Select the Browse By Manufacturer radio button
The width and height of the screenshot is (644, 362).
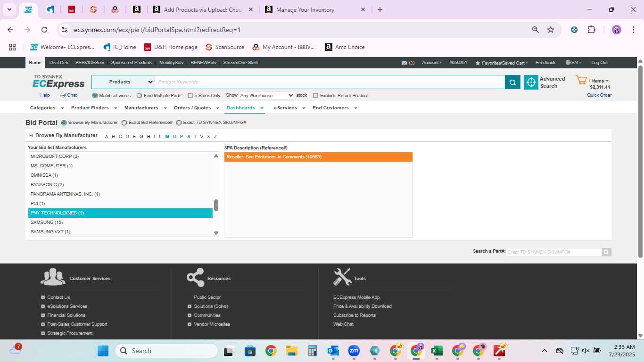click(64, 123)
